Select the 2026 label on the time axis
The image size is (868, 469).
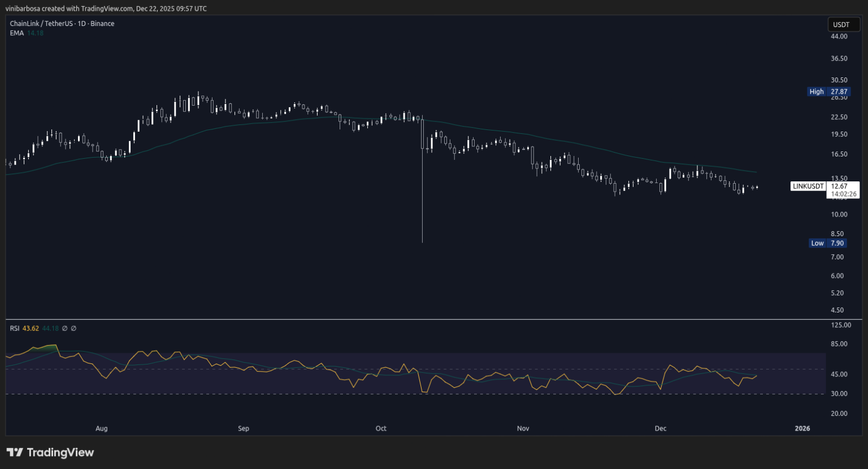802,428
